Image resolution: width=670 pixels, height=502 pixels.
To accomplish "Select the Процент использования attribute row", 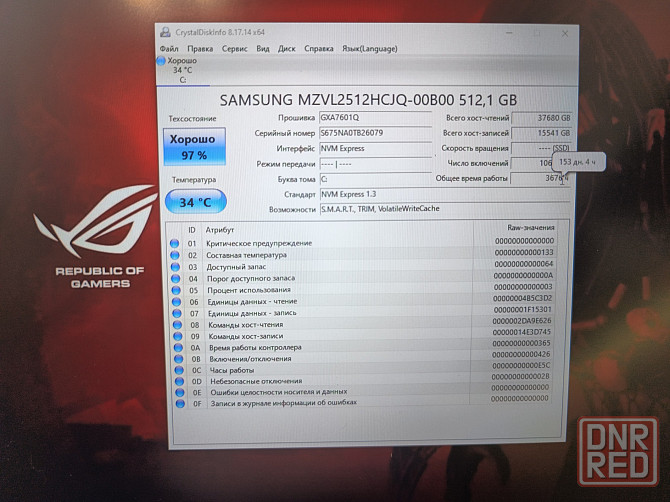I will 362,289.
